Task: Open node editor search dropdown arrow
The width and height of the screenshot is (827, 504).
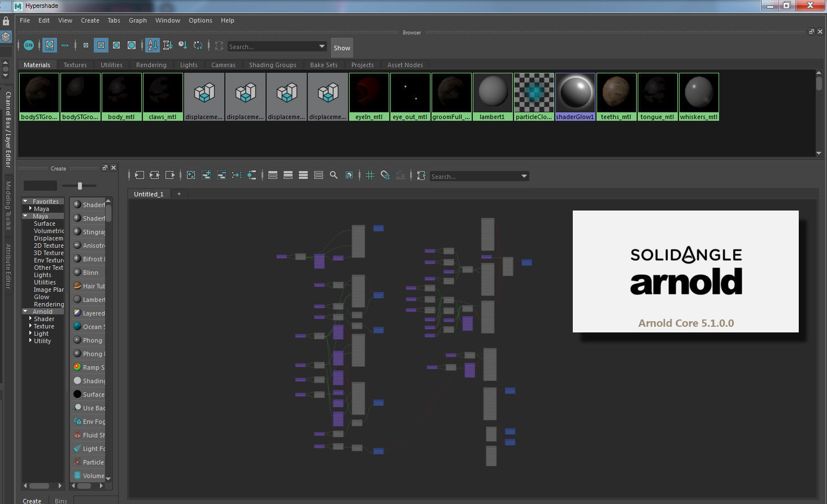Action: click(524, 176)
